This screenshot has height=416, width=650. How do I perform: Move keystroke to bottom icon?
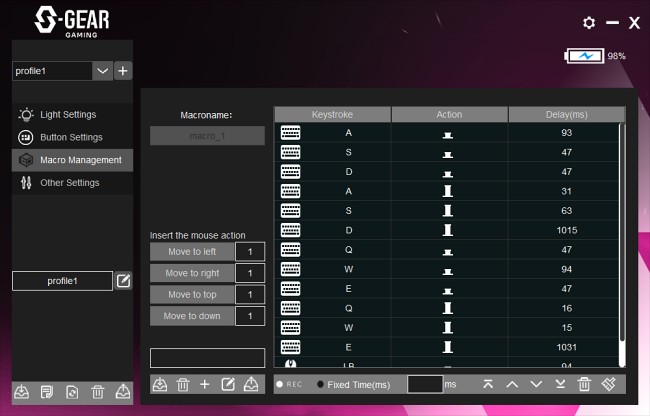[560, 385]
